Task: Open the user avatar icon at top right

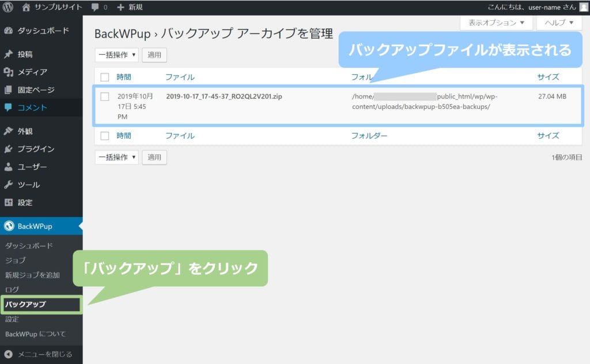Action: 584,7
